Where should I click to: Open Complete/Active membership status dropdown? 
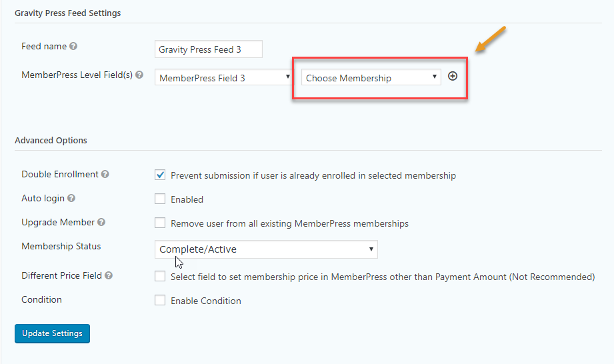coord(266,249)
